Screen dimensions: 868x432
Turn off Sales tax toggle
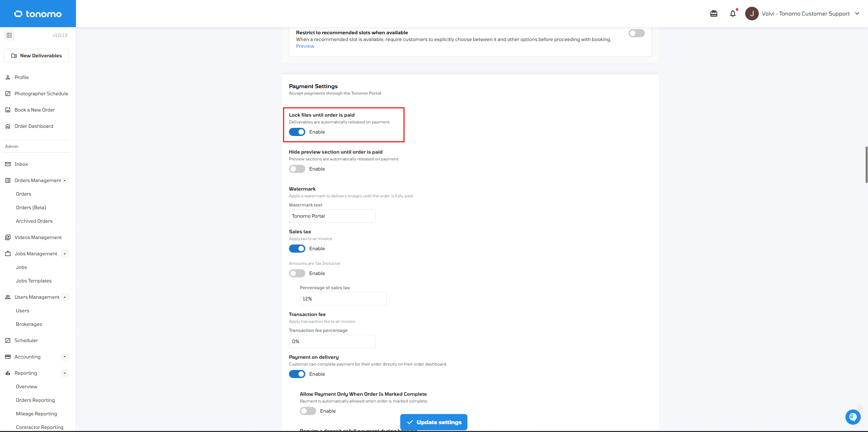pyautogui.click(x=297, y=249)
